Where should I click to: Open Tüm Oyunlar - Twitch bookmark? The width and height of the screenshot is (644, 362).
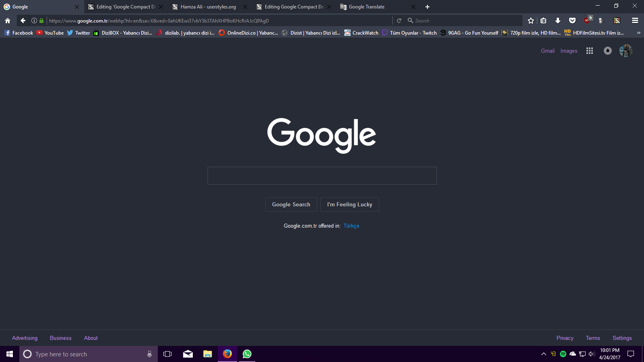(409, 33)
